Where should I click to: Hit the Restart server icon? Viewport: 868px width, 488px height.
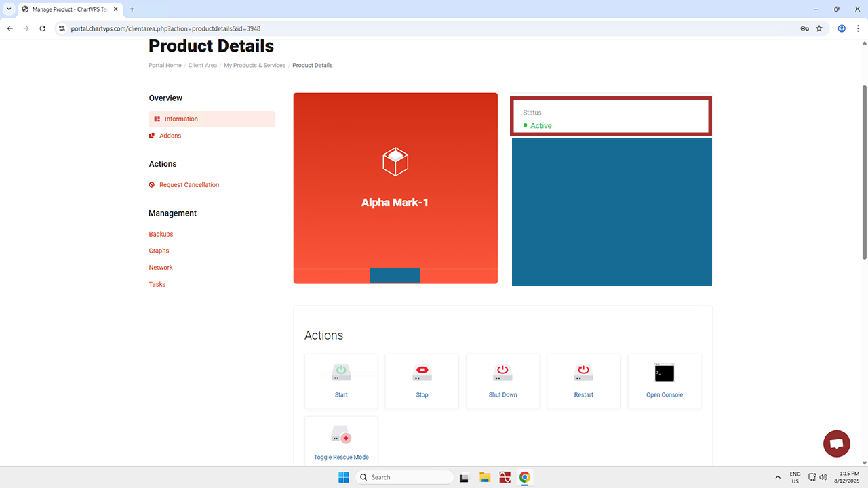click(x=583, y=373)
